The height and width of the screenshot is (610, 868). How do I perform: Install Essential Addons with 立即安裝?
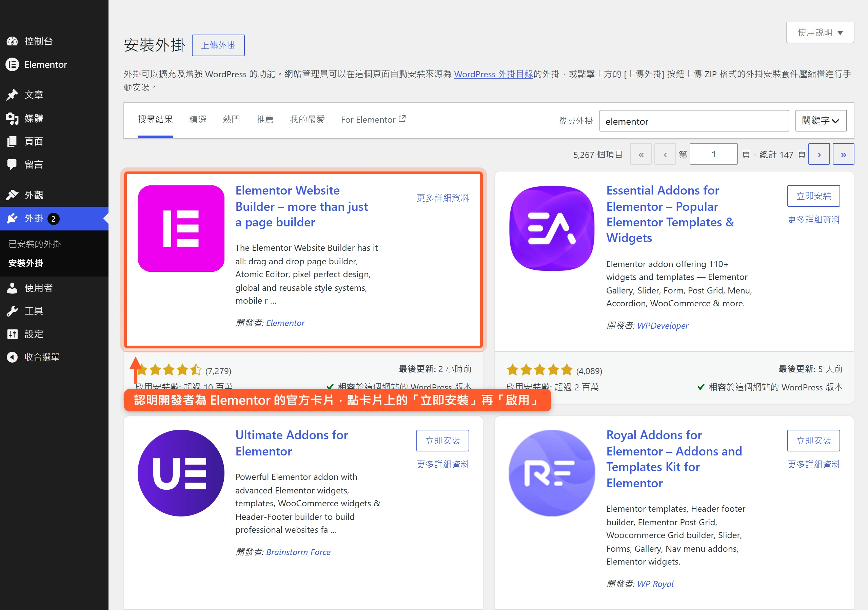point(813,196)
